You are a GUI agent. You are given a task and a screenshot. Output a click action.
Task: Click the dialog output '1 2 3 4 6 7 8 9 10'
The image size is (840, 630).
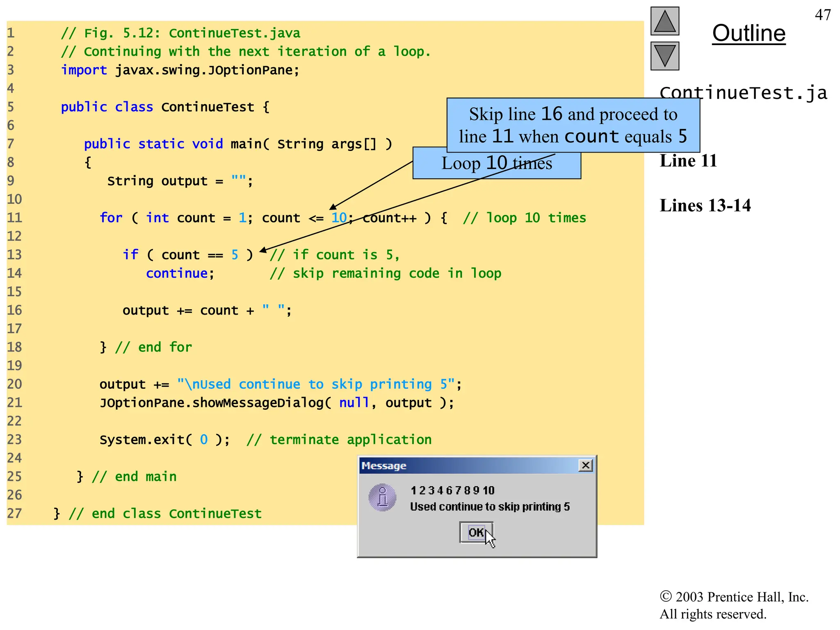(x=452, y=491)
